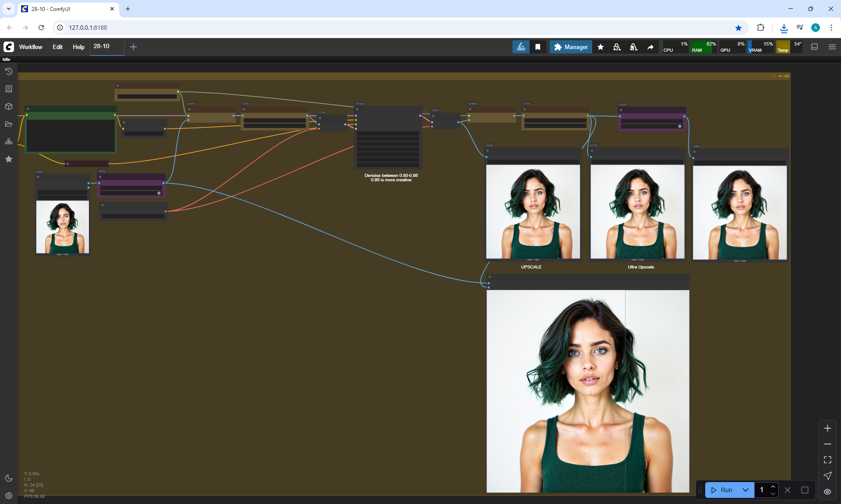This screenshot has height=504, width=841.
Task: Toggle the bottom panel icon
Action: [815, 47]
